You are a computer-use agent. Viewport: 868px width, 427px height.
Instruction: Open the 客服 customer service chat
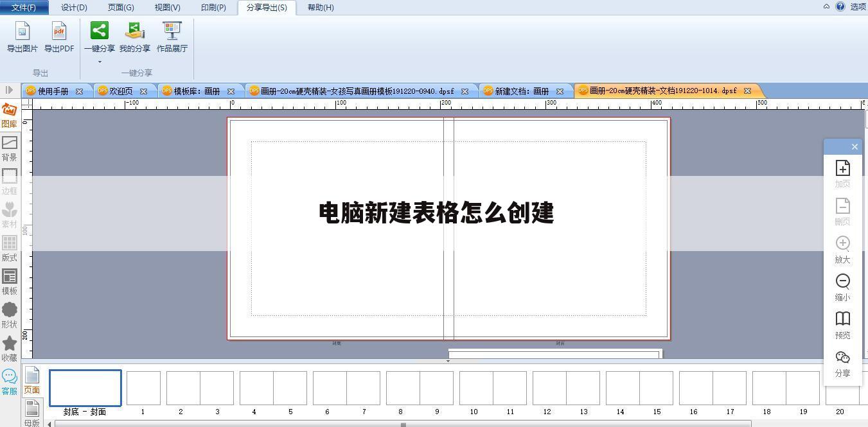point(10,380)
